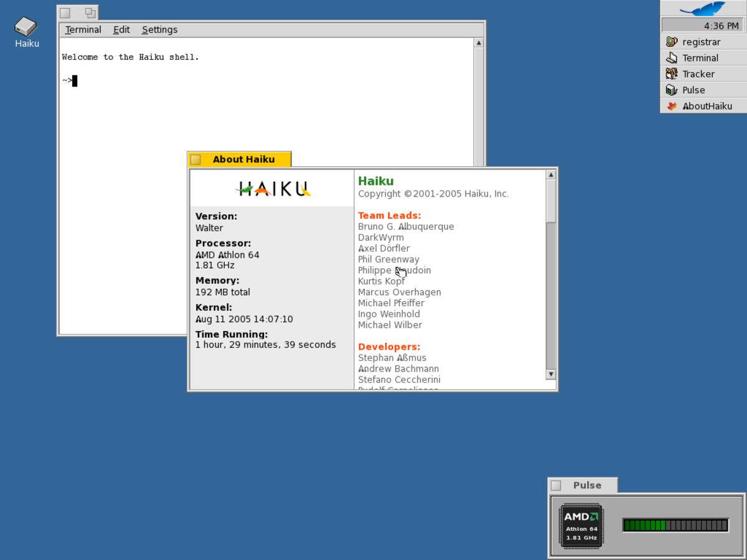Close the Pulse window

[557, 485]
